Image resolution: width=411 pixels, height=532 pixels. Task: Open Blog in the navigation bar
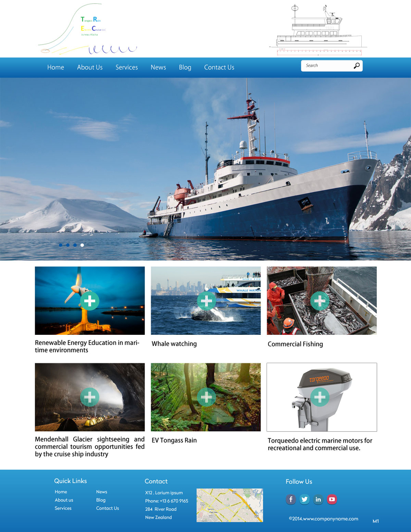point(185,67)
